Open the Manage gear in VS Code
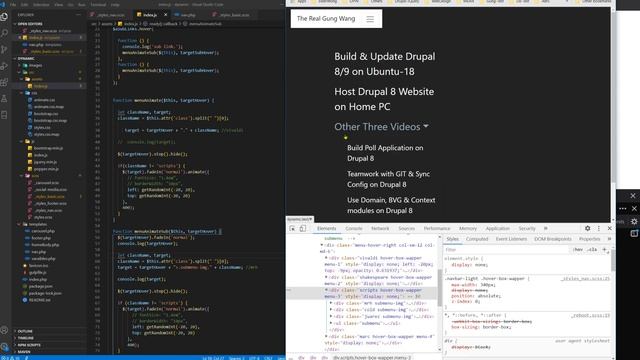 [x=4, y=347]
